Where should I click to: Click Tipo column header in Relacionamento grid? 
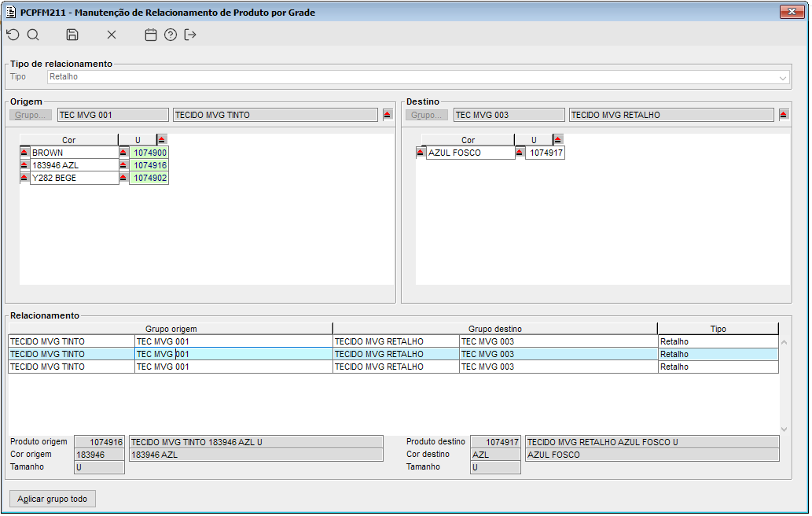[718, 329]
